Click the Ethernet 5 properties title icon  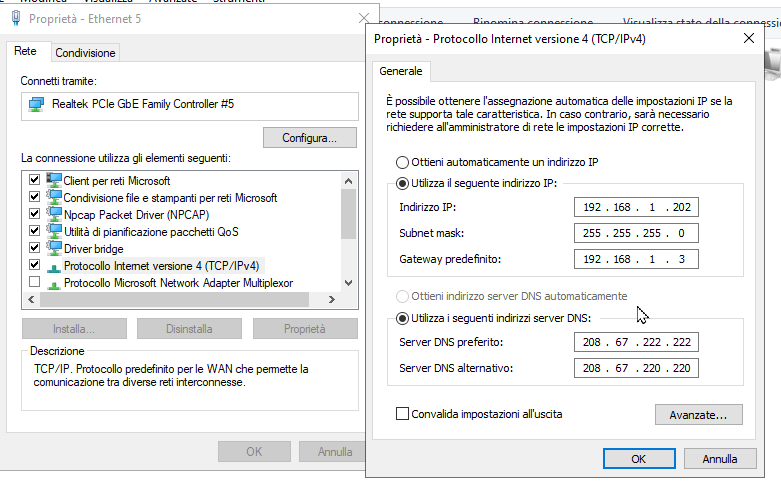coord(16,17)
